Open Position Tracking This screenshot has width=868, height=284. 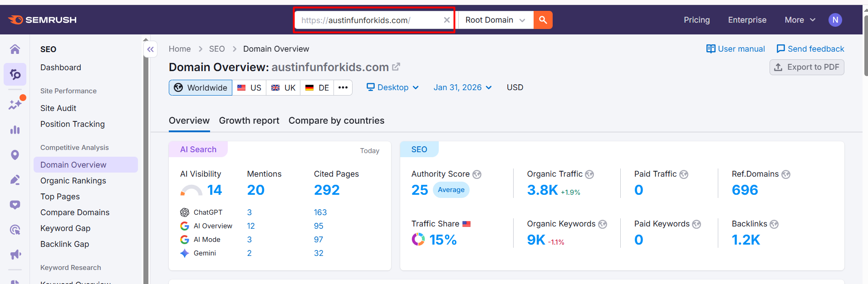pos(73,124)
